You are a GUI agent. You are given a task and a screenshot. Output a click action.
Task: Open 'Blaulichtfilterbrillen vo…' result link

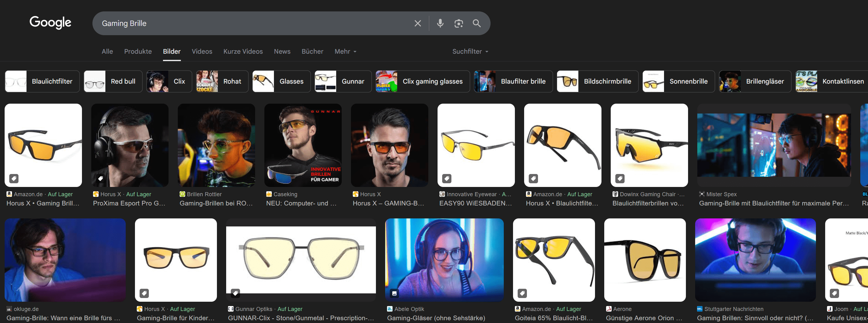pos(648,203)
